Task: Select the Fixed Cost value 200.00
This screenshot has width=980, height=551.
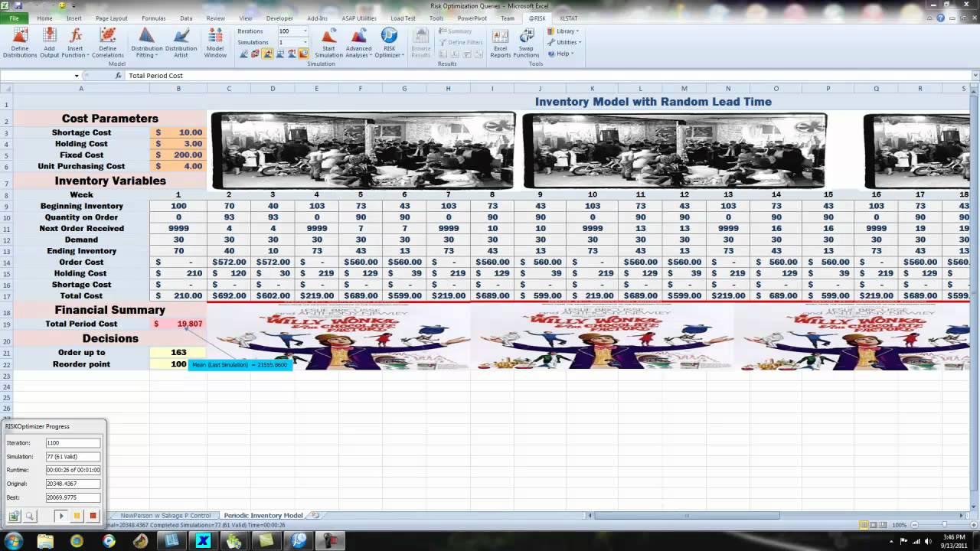Action: click(x=178, y=155)
